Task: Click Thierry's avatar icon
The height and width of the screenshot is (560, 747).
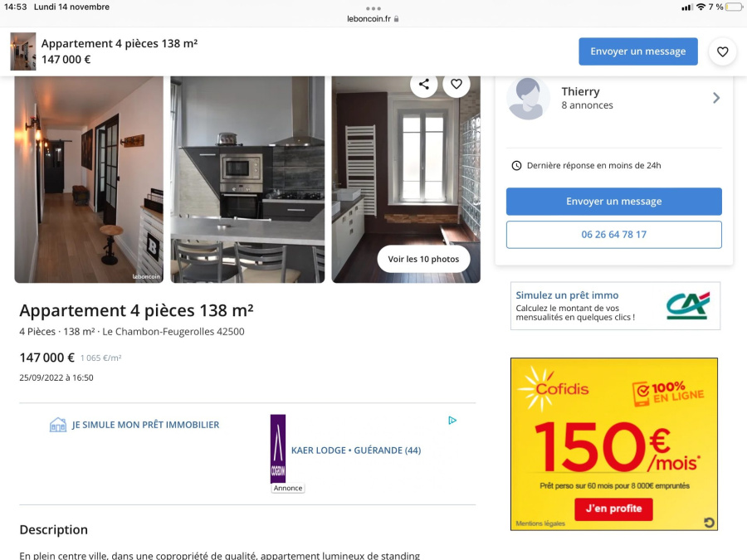Action: coord(528,99)
